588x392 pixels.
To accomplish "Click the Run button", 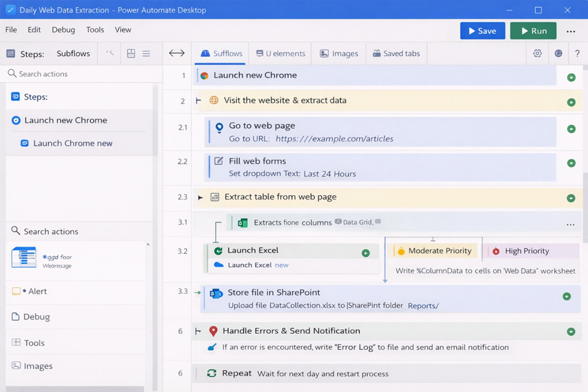I will (533, 30).
